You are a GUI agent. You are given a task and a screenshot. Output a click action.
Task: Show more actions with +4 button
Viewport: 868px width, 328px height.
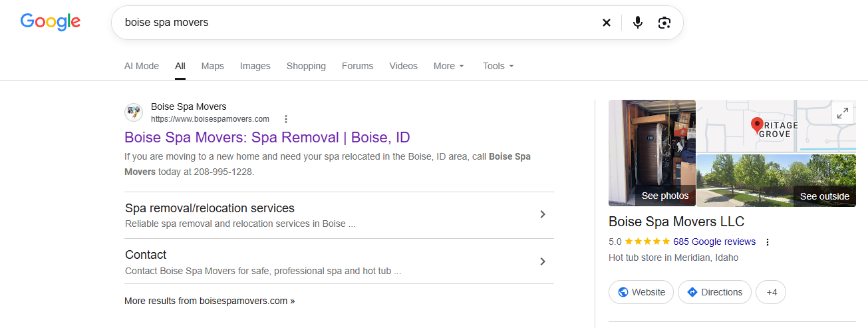[771, 292]
